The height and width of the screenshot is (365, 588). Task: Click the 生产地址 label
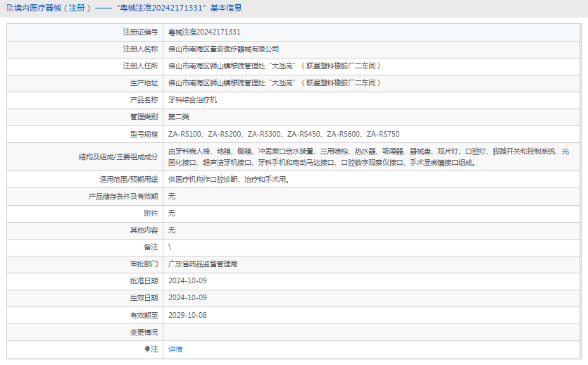pos(144,83)
